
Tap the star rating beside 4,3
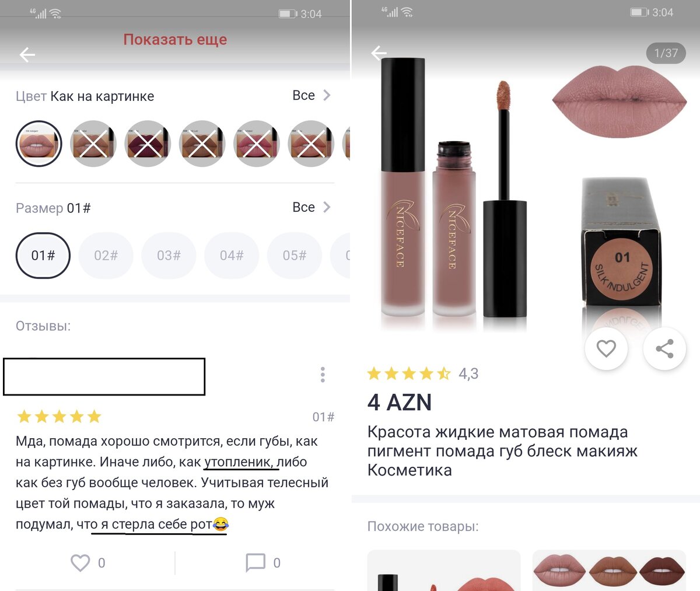click(409, 373)
